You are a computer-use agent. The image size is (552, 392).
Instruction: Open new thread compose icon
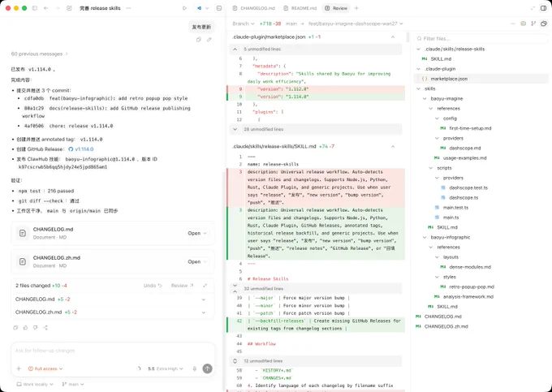[69, 8]
